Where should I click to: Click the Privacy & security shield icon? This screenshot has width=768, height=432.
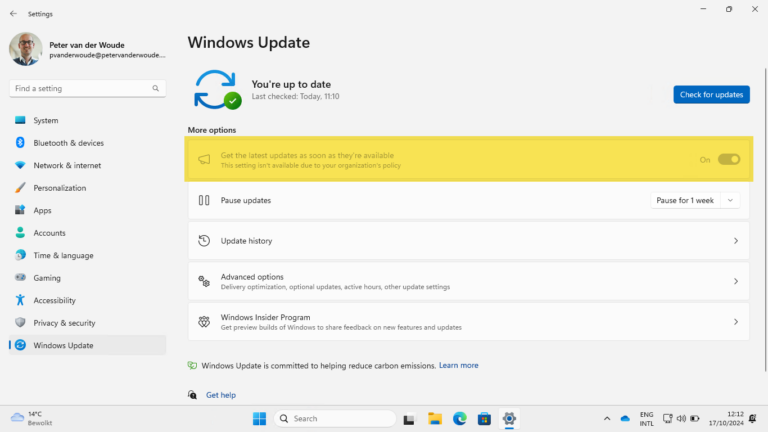click(x=20, y=323)
